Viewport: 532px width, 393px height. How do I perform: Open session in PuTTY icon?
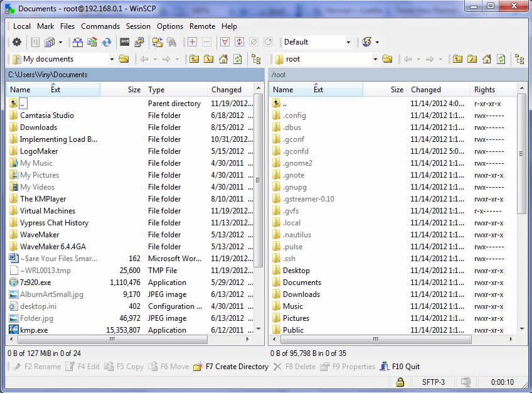click(138, 42)
